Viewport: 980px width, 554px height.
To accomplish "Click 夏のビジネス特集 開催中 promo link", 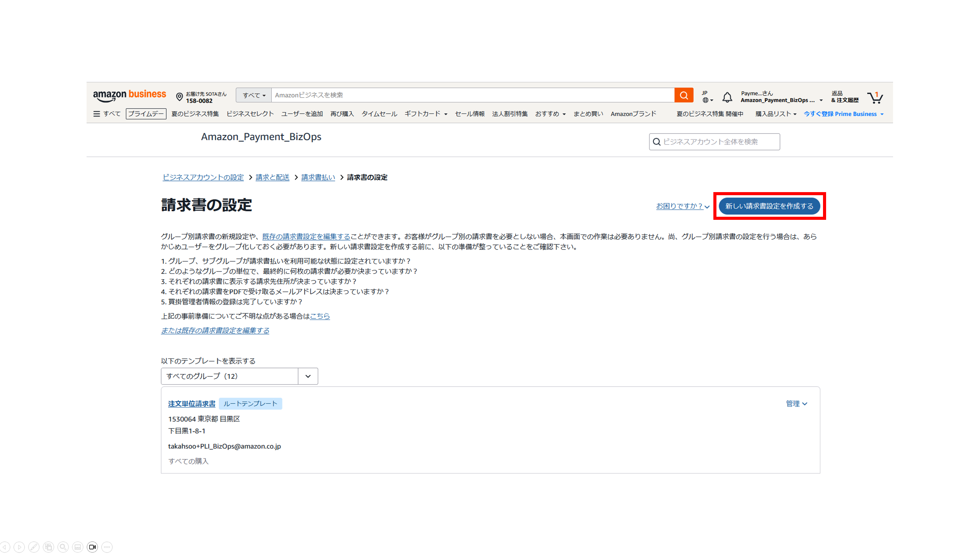I will [710, 114].
